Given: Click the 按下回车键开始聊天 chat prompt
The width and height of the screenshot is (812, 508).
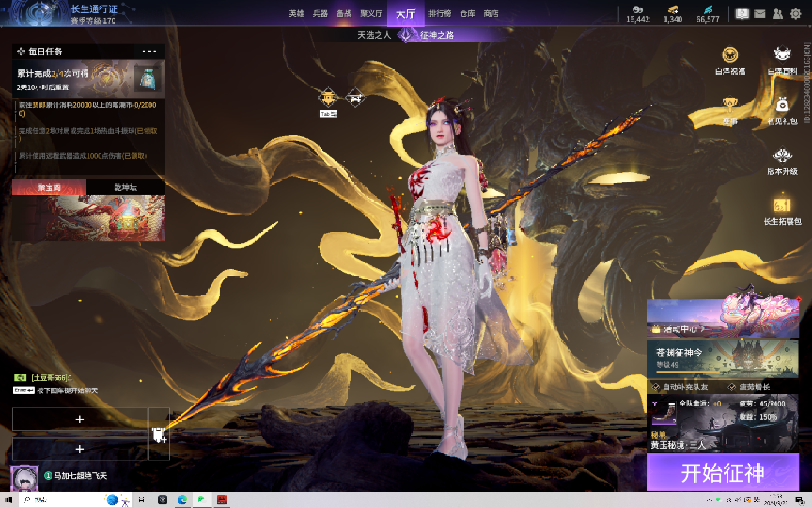Looking at the screenshot, I should tap(67, 390).
